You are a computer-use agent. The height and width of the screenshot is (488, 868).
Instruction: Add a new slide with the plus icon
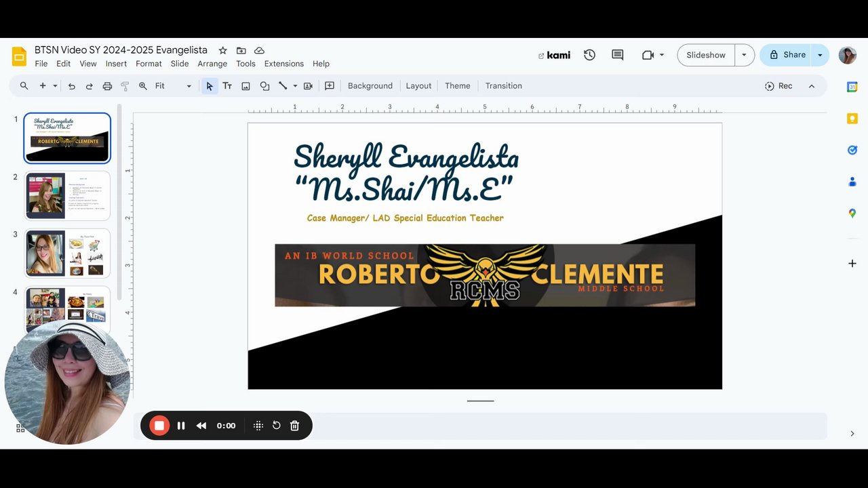coord(43,86)
